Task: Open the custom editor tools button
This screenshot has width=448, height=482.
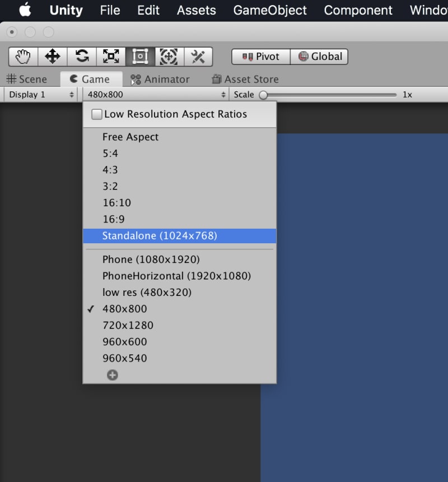Action: coord(198,57)
